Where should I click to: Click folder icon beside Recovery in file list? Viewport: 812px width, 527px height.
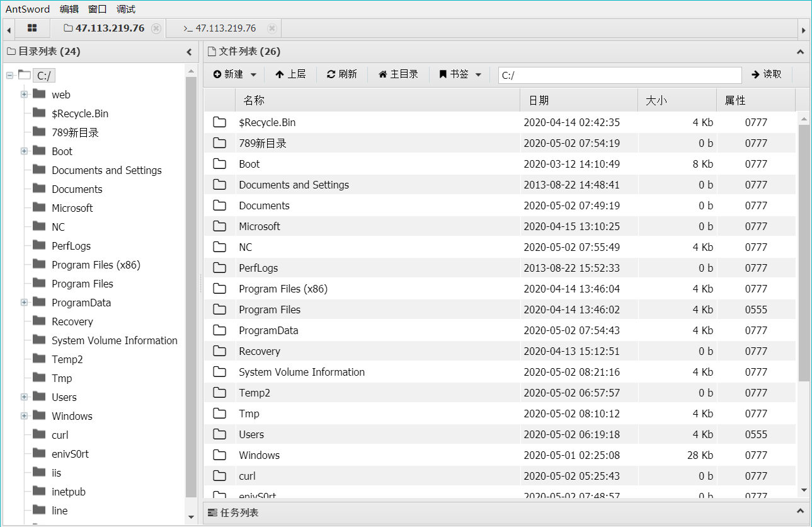click(x=219, y=351)
